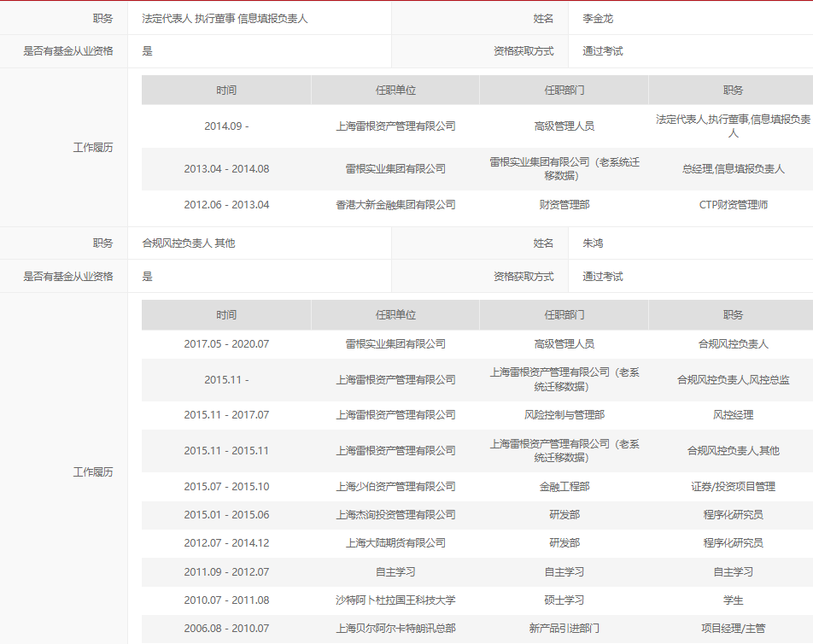Viewport: 813px width, 644px height.
Task: Click 法定代表人 执行董事 信息填报负责人 position value
Action: click(x=225, y=19)
